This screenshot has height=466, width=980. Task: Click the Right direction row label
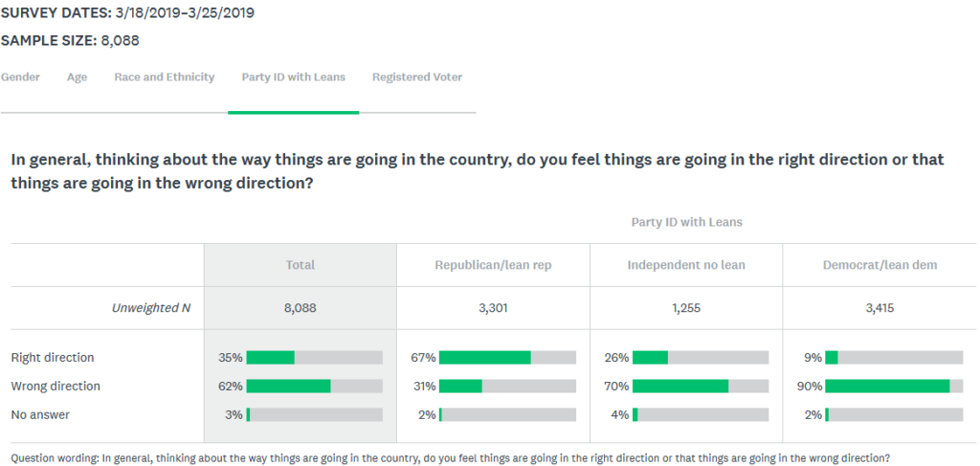[53, 357]
